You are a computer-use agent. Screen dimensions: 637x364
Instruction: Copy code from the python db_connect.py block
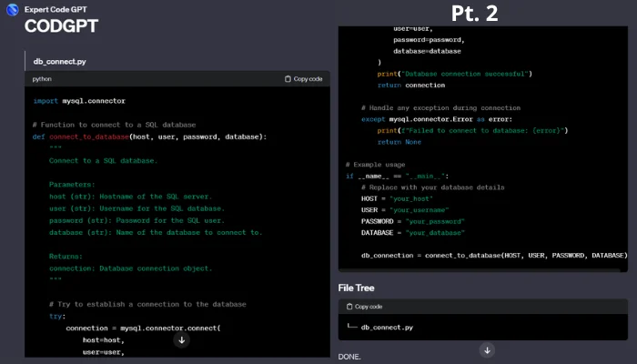[x=303, y=79]
